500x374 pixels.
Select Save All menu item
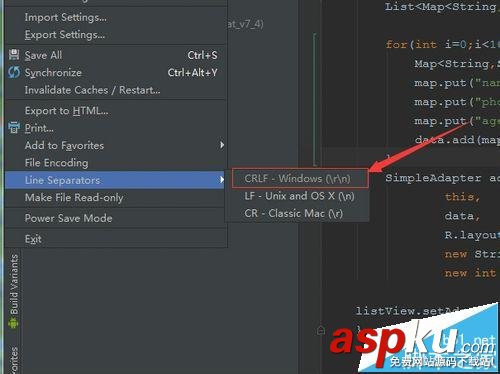(116, 55)
